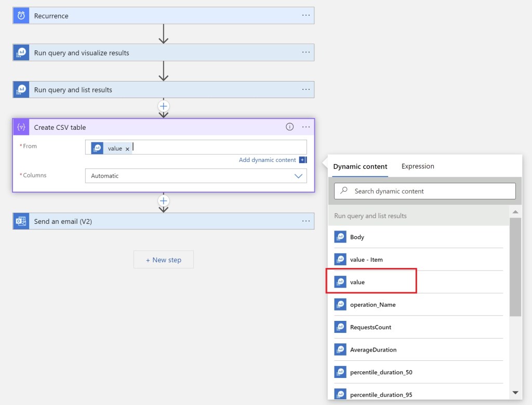Open the Recurrence step ellipsis menu

(x=306, y=16)
